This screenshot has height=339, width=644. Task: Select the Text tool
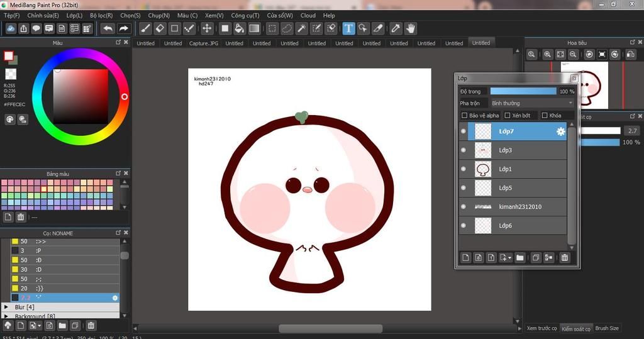click(x=348, y=28)
